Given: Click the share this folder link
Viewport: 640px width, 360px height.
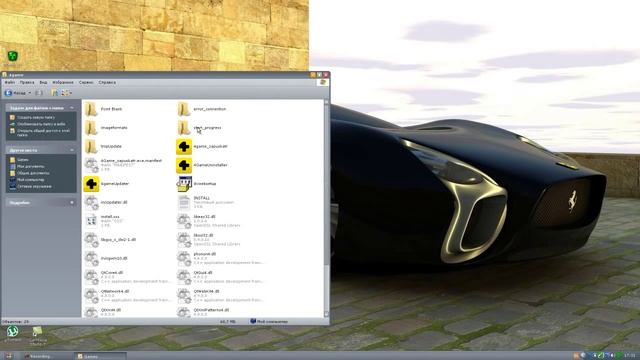Looking at the screenshot, I should pos(40,133).
